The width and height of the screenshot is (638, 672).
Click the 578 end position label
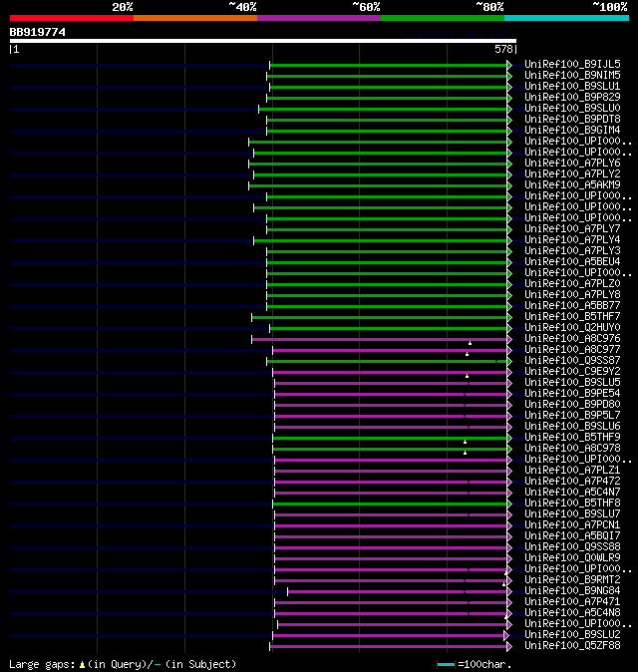coord(503,49)
